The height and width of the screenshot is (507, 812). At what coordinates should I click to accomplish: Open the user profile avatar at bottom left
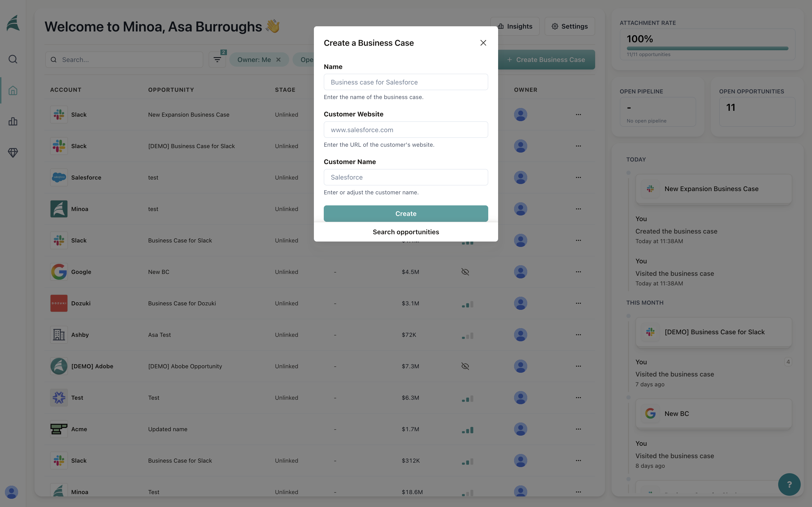coord(12,492)
